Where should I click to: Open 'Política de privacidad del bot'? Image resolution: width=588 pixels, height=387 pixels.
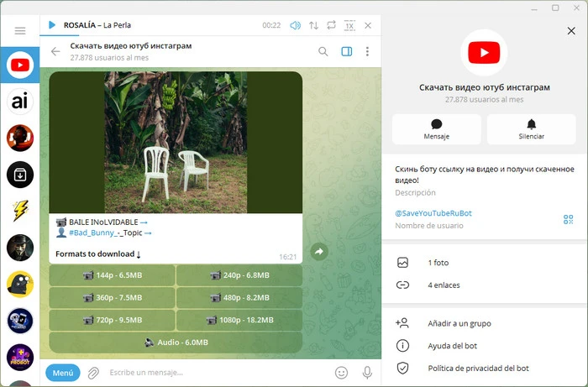485,369
